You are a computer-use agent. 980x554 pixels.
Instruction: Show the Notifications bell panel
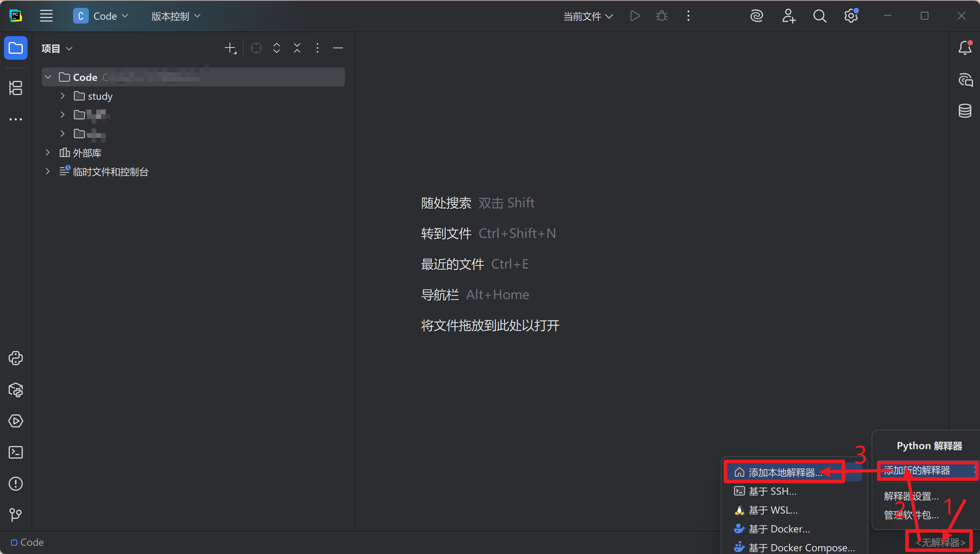pyautogui.click(x=965, y=48)
